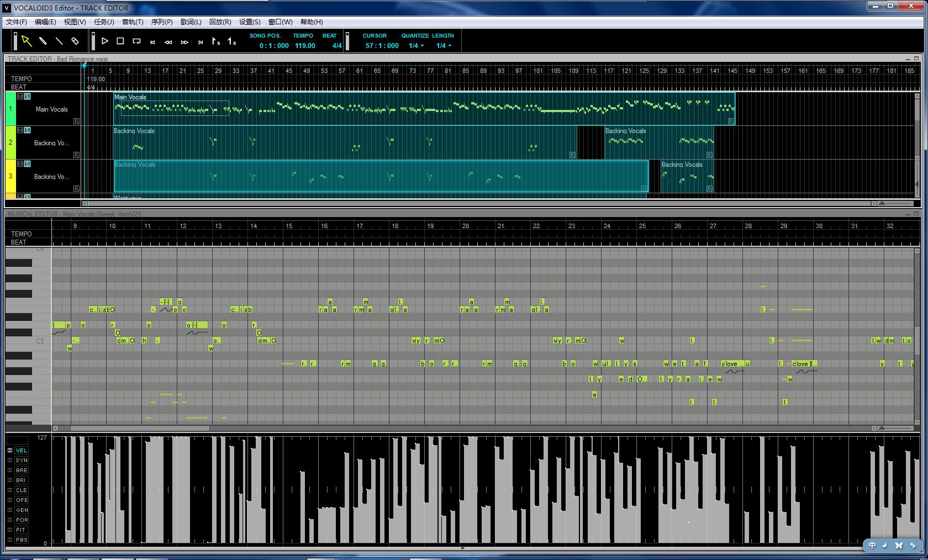Viewport: 928px width, 560px height.
Task: Toggle the eye icon next to DYN
Action: pos(10,460)
